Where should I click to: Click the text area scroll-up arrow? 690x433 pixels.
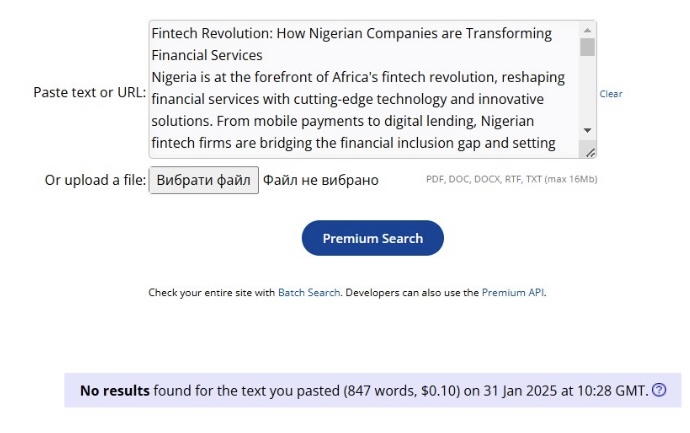pos(587,30)
